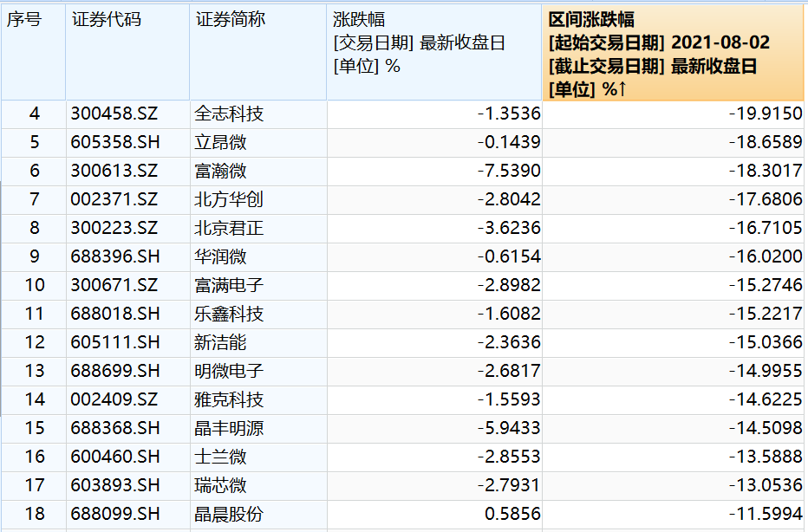Click interval change value -13.5888

pyautogui.click(x=766, y=457)
